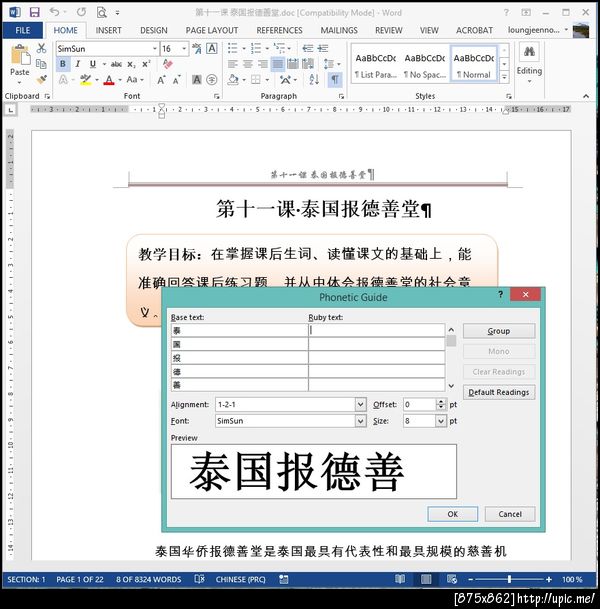Expand the Styles gallery More button
This screenshot has width=600, height=609.
tap(504, 77)
